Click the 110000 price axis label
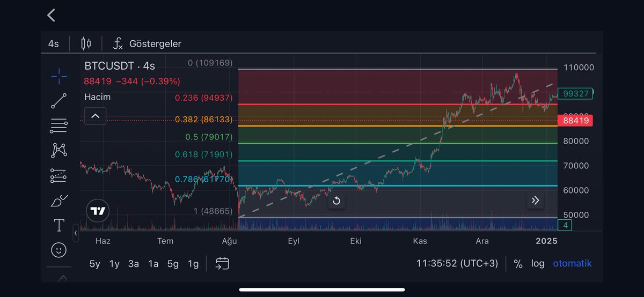 (x=579, y=68)
